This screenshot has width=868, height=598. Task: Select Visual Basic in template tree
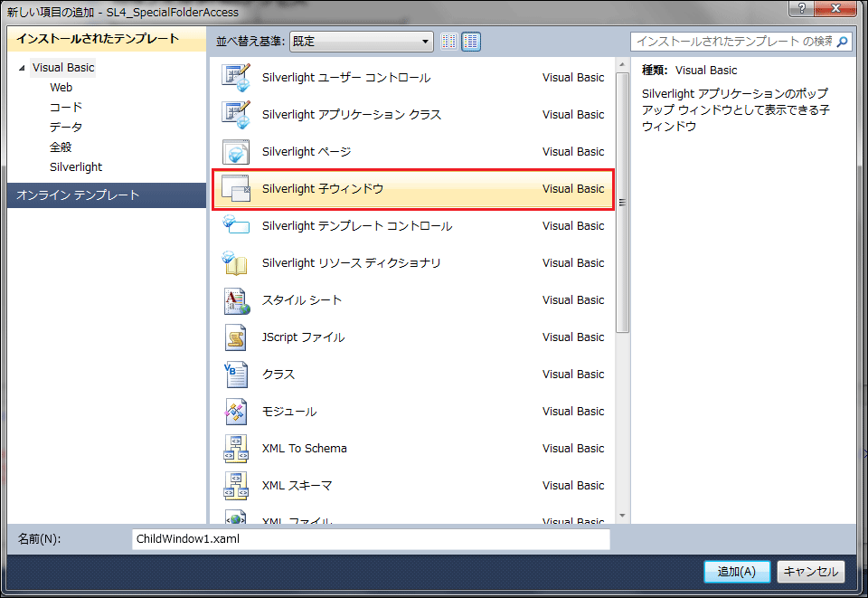click(x=63, y=68)
